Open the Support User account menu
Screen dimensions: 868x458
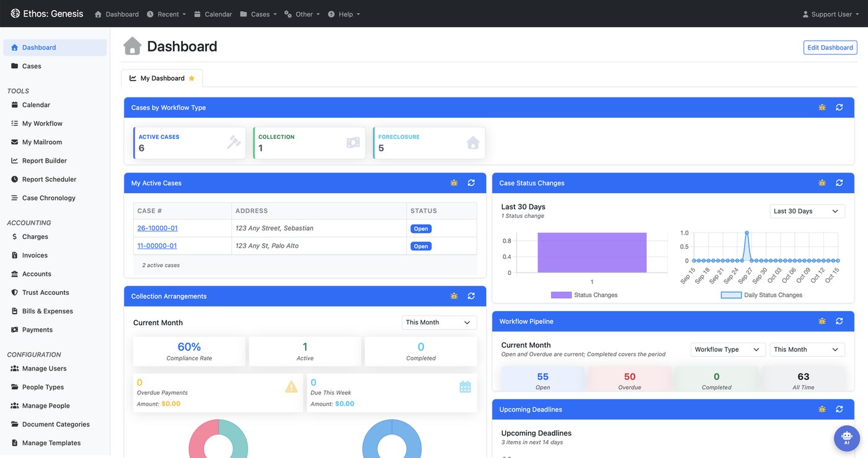point(831,14)
